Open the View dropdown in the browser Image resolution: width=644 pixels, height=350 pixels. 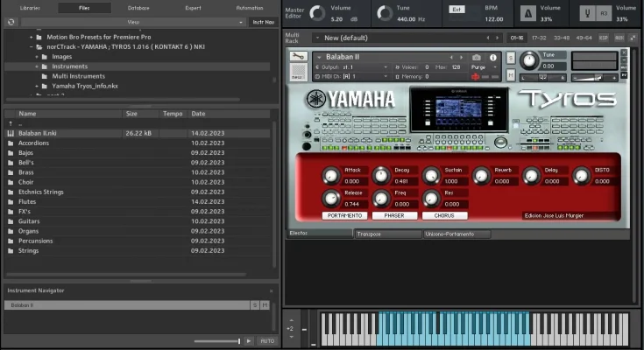(132, 22)
